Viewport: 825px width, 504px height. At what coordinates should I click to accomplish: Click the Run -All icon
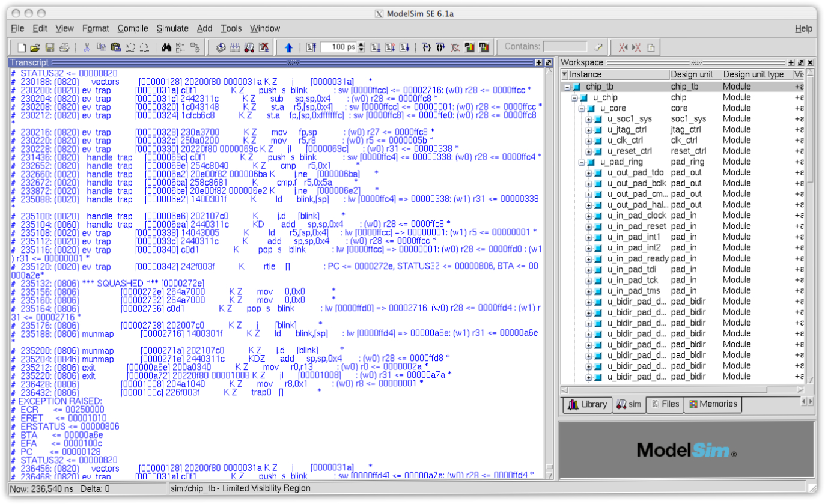(x=405, y=47)
